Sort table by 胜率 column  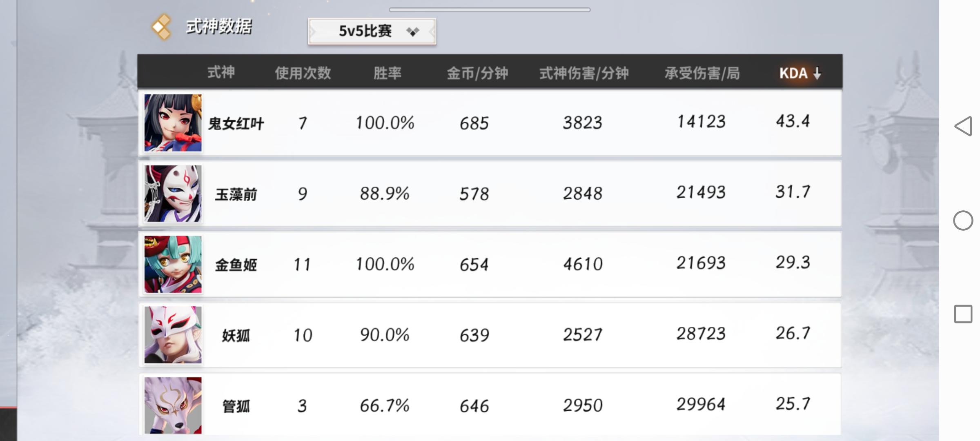click(387, 73)
